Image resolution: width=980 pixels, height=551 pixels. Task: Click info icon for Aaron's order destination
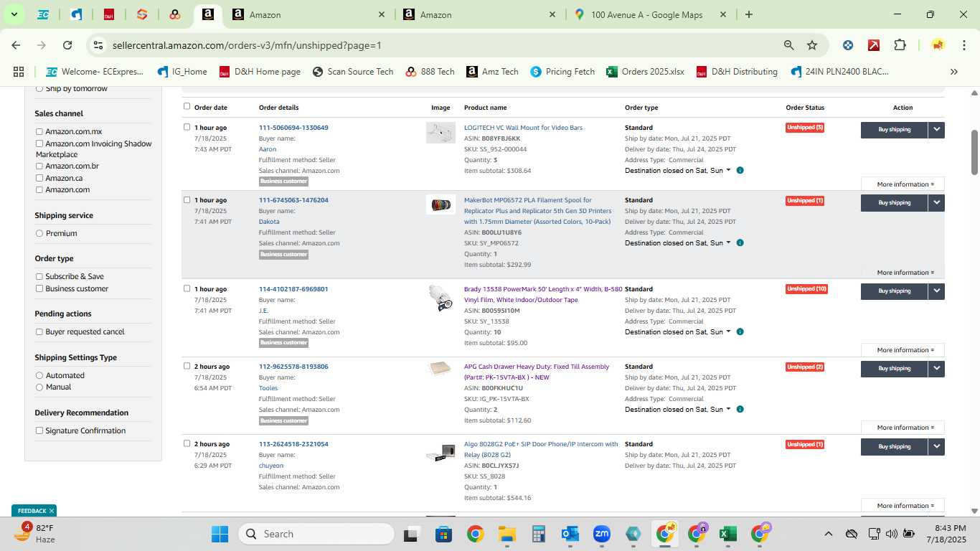click(x=740, y=171)
